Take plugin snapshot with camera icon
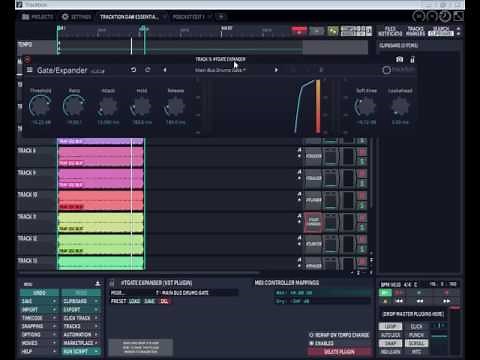This screenshot has height=360, width=480. coord(399,59)
